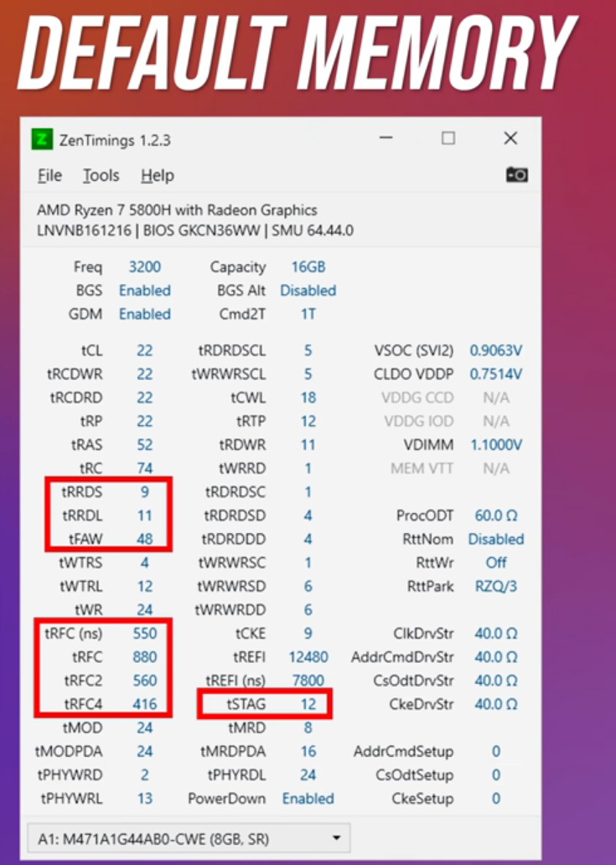
Task: Click the Freq value 3200
Action: coord(144,267)
